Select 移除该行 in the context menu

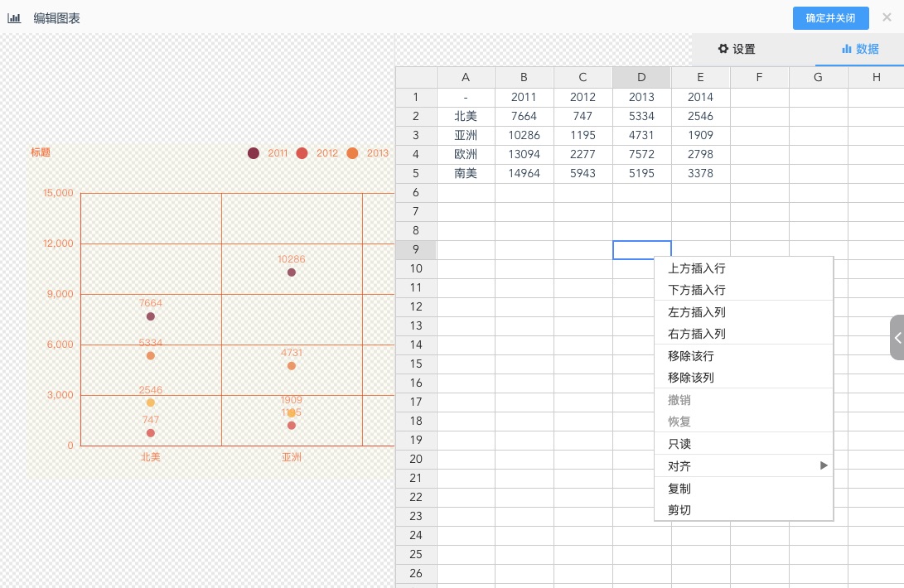point(690,356)
